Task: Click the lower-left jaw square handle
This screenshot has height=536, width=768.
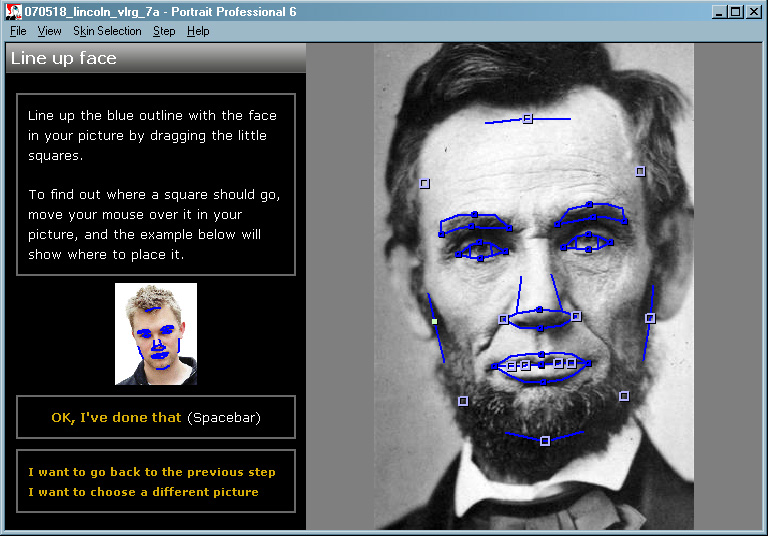Action: point(463,401)
